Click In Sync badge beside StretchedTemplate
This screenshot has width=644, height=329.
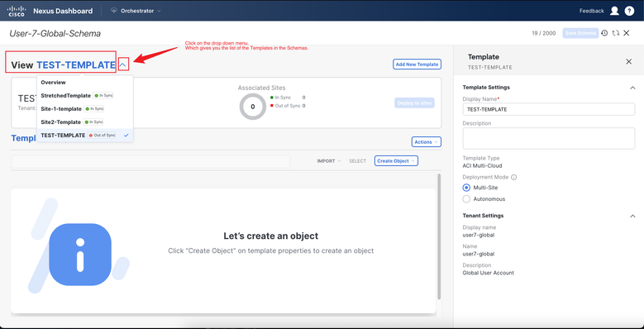(x=103, y=95)
